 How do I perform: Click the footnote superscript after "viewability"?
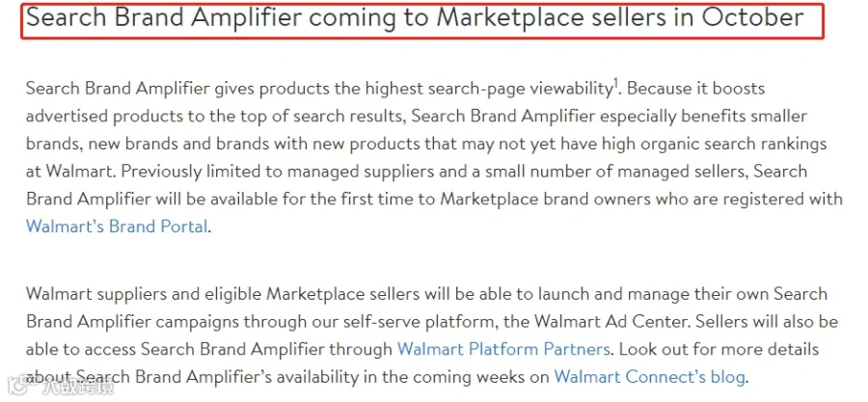pyautogui.click(x=615, y=83)
